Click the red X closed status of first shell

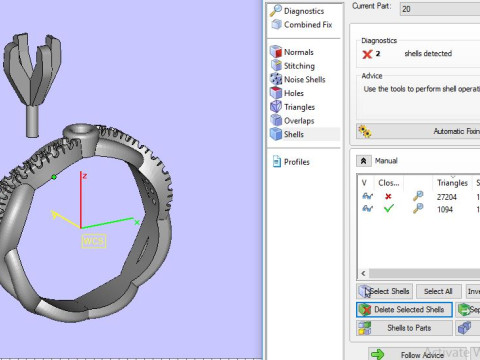click(388, 196)
